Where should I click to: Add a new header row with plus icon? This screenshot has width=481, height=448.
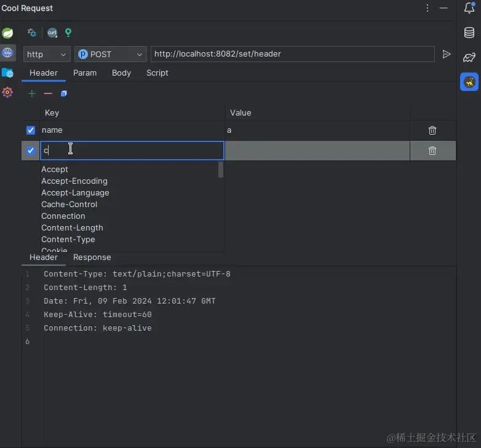coord(32,93)
